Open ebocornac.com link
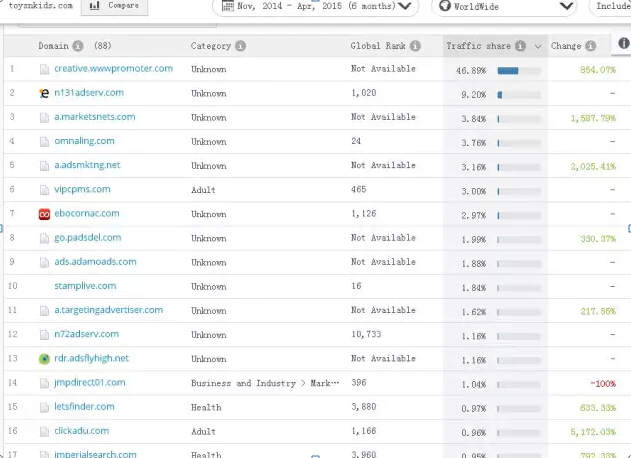Viewport: 631px width, 458px height. click(87, 213)
